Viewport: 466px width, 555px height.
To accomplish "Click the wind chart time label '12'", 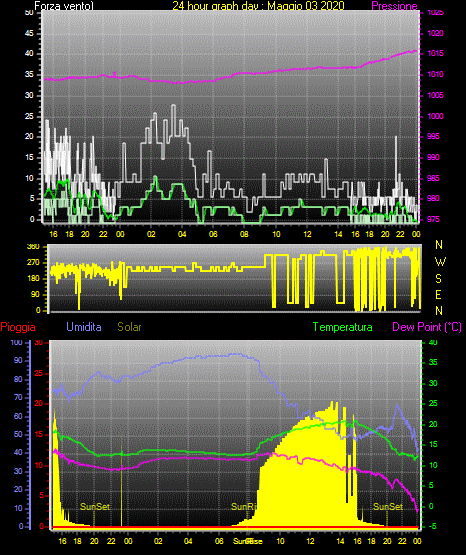I will pos(307,234).
